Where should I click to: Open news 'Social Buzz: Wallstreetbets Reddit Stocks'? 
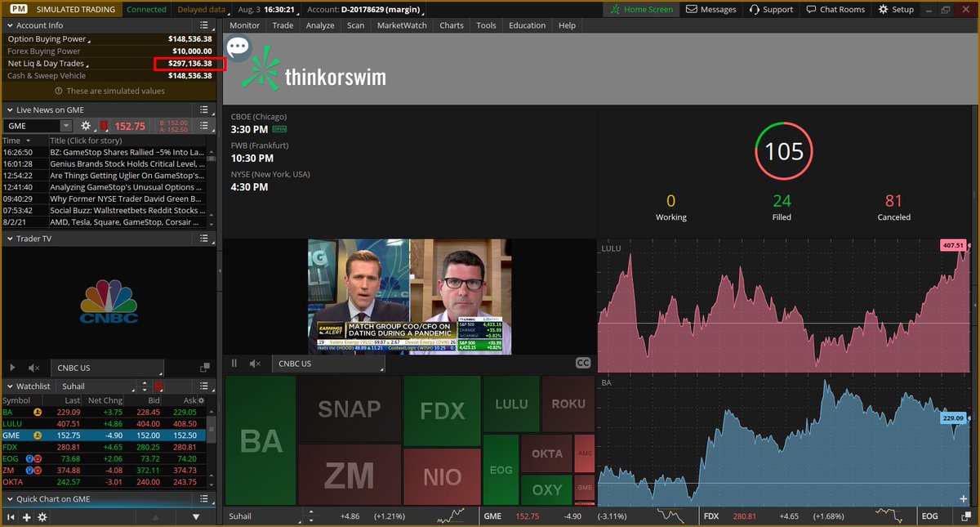coord(127,210)
